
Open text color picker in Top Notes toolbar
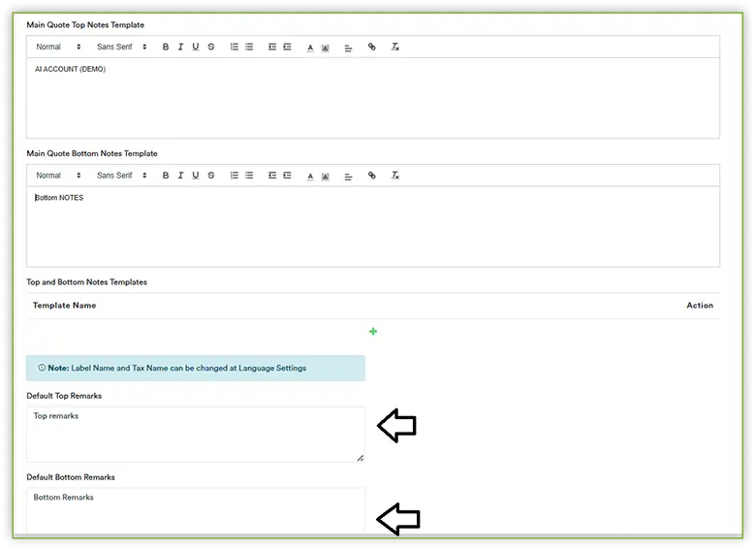tap(310, 48)
